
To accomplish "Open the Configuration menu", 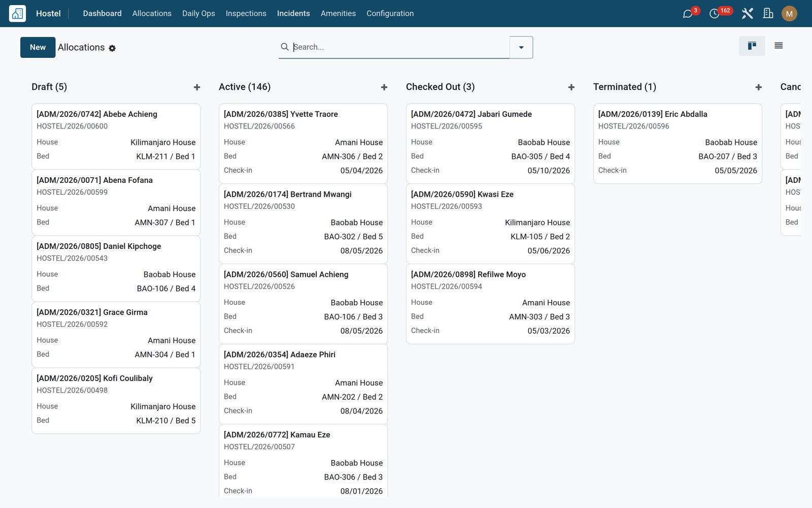I will [390, 14].
